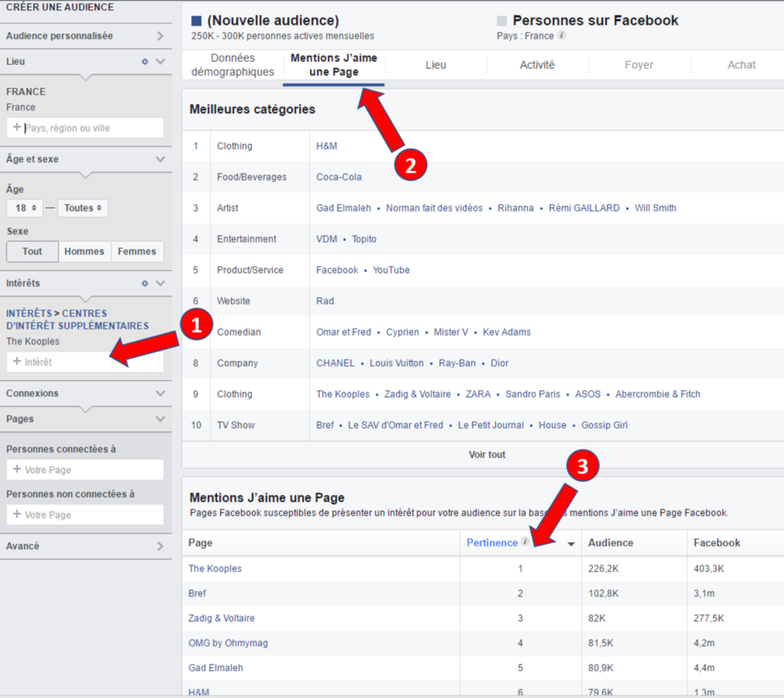Screen dimensions: 784x698
Task: Click the Pertinence sort arrow
Action: tap(571, 544)
